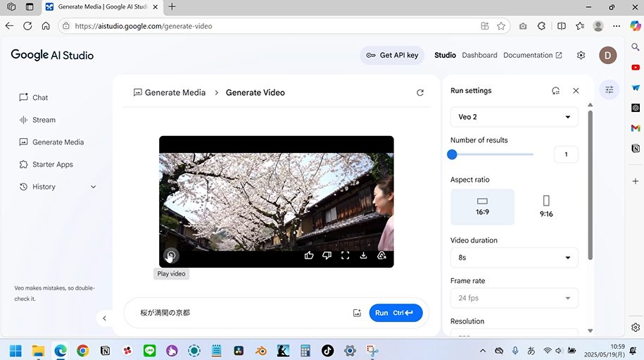Reset run settings to default
This screenshot has width=644, height=360.
click(555, 91)
